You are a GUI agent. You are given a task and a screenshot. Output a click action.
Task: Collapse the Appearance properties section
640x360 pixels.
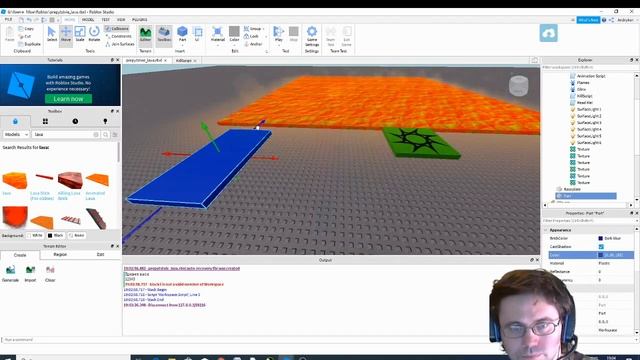click(545, 230)
